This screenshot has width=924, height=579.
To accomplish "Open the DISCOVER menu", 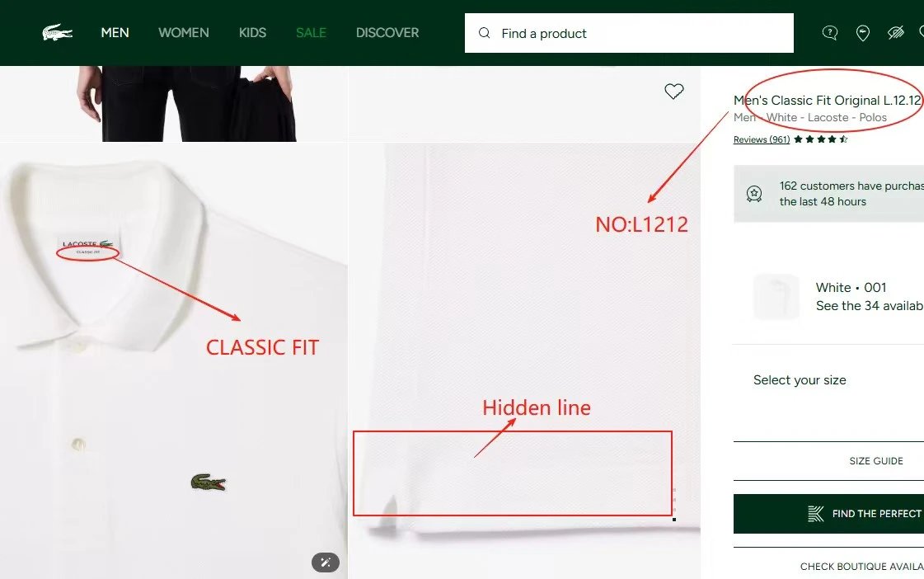I will pyautogui.click(x=387, y=33).
